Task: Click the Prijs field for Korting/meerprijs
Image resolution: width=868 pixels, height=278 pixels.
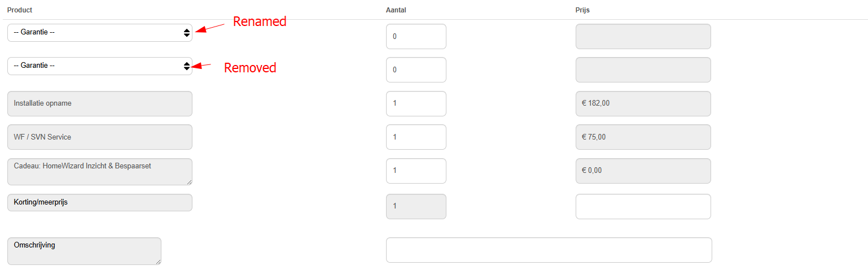Action: point(643,207)
